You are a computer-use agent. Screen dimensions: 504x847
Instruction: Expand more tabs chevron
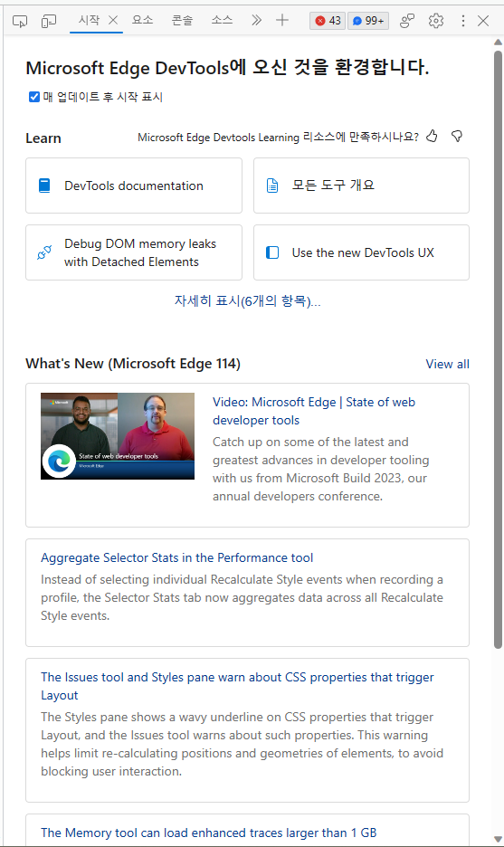click(256, 21)
